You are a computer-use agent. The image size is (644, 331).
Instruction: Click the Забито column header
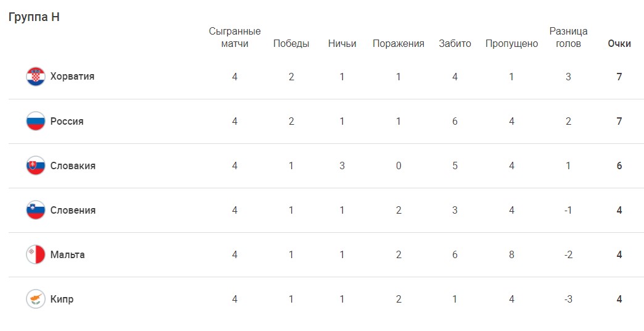pos(455,44)
